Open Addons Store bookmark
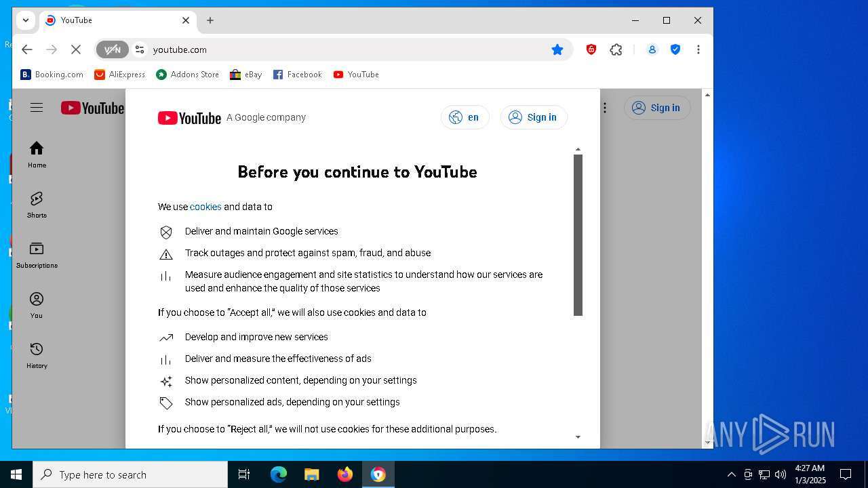The image size is (868, 488). [x=188, y=75]
